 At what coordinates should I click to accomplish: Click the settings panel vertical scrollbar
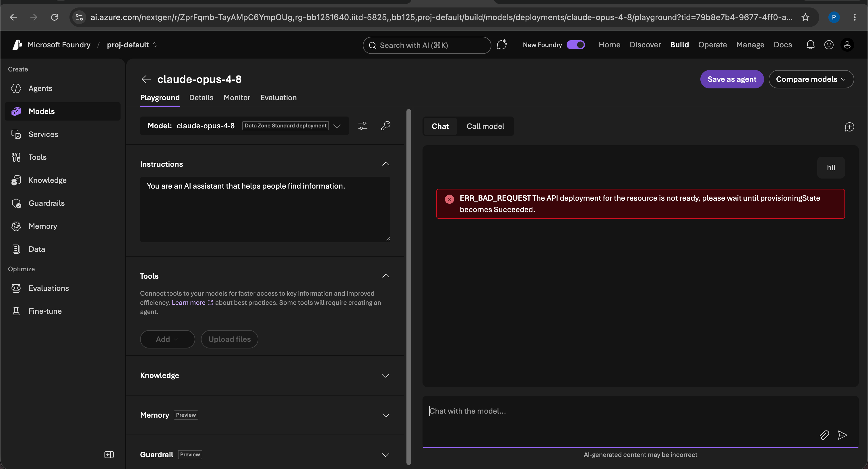click(408, 286)
